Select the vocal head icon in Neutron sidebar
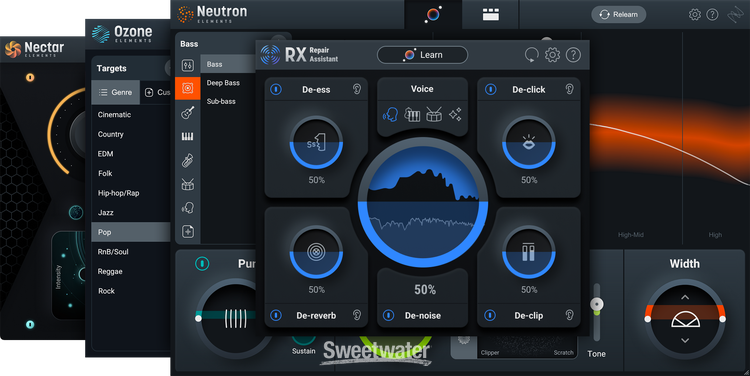This screenshot has width=750, height=376. (188, 208)
